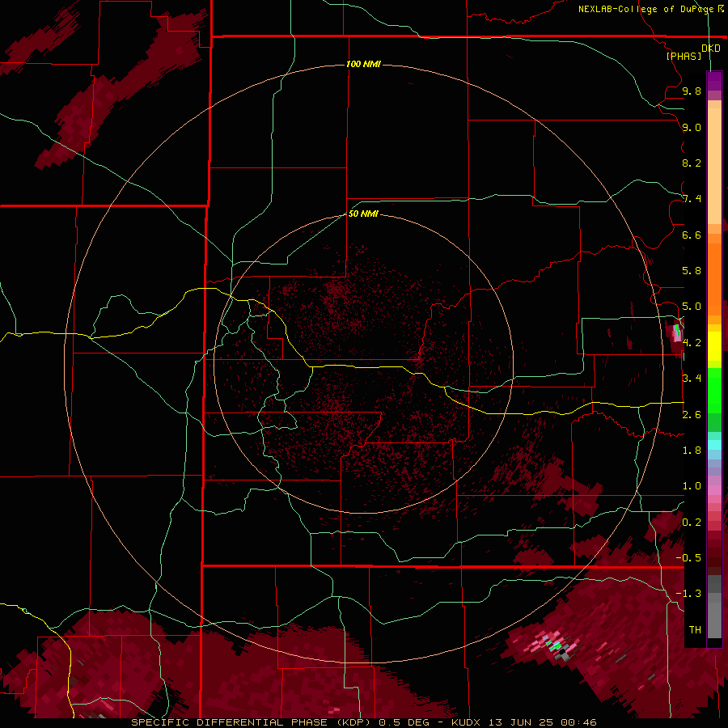The image size is (728, 728).
Task: Click the 7.4 value on color scale
Action: (x=692, y=199)
